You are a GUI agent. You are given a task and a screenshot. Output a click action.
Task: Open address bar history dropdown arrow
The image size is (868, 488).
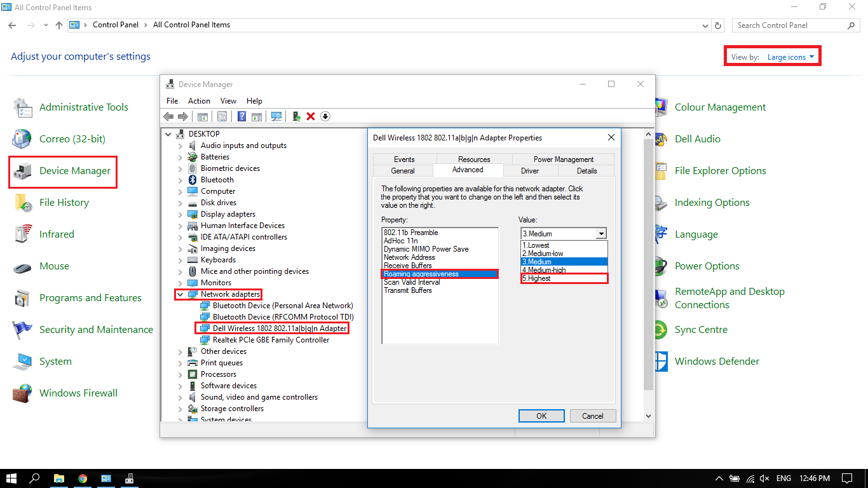pos(705,25)
